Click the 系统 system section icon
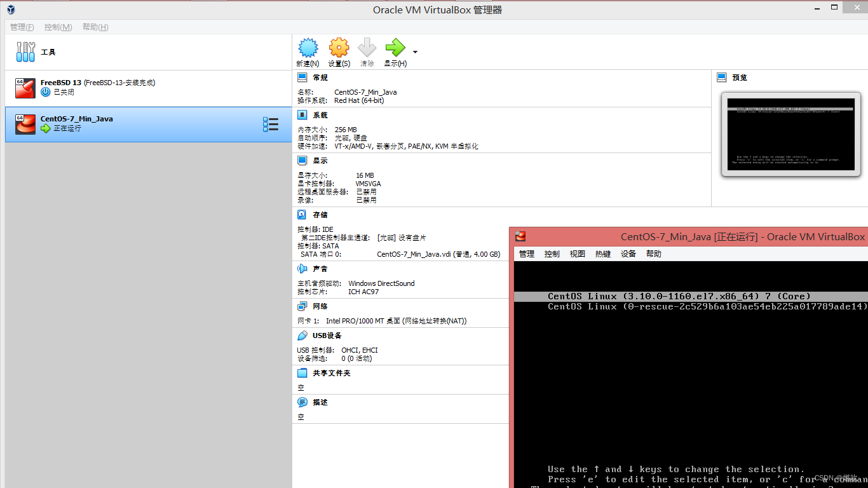The width and height of the screenshot is (868, 488). (302, 115)
